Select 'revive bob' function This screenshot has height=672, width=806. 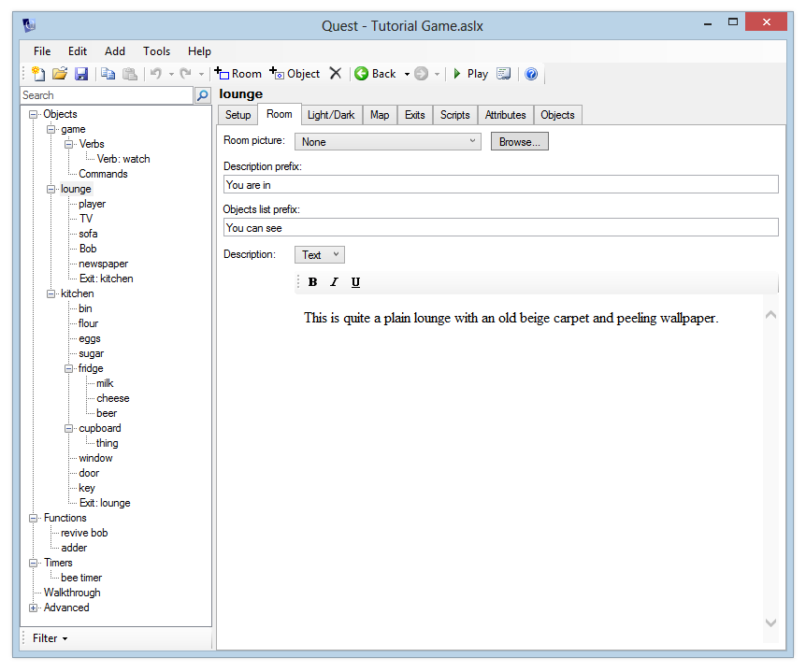[84, 534]
